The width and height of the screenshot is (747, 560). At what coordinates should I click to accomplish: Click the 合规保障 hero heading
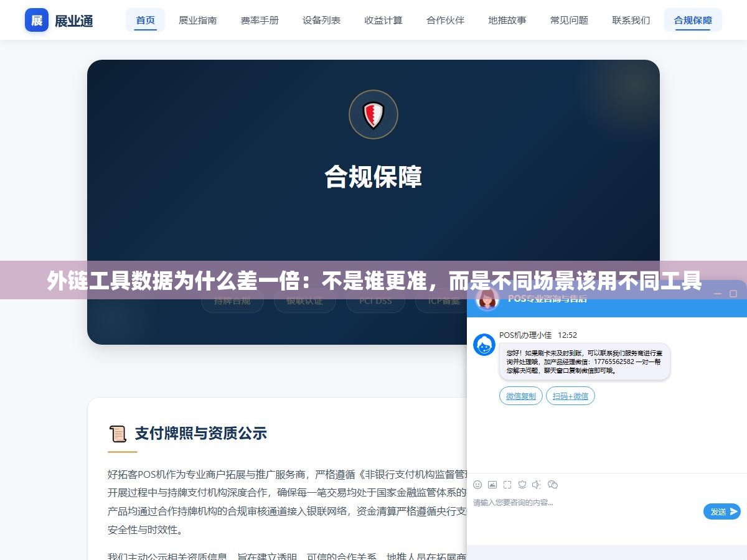click(374, 177)
